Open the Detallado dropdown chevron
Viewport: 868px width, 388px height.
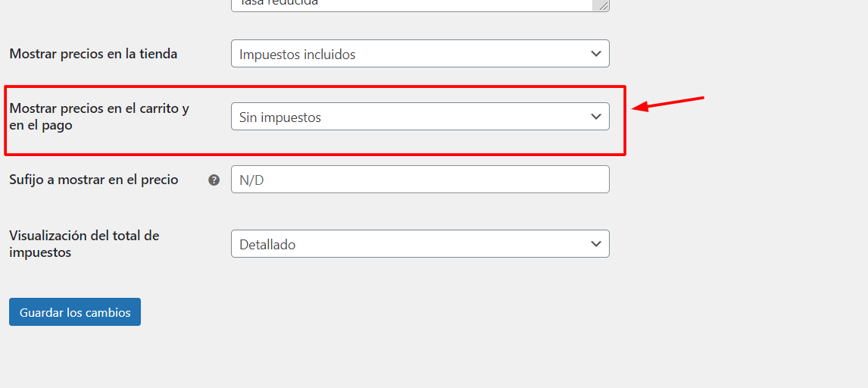[x=595, y=244]
